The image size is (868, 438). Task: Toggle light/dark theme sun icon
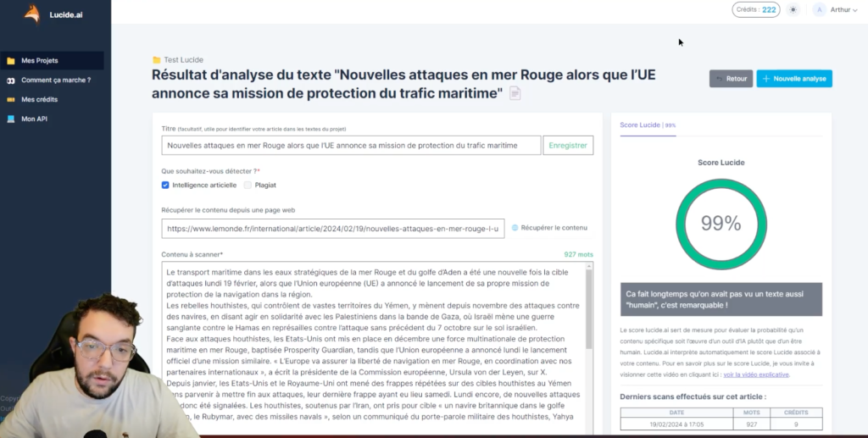tap(793, 10)
